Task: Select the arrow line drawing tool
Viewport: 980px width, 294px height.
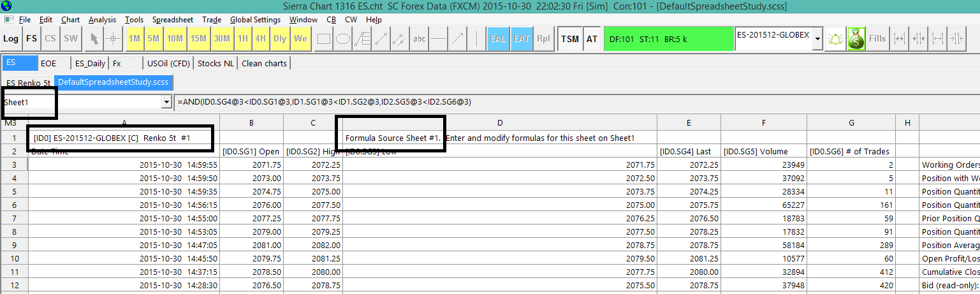Action: (x=457, y=39)
